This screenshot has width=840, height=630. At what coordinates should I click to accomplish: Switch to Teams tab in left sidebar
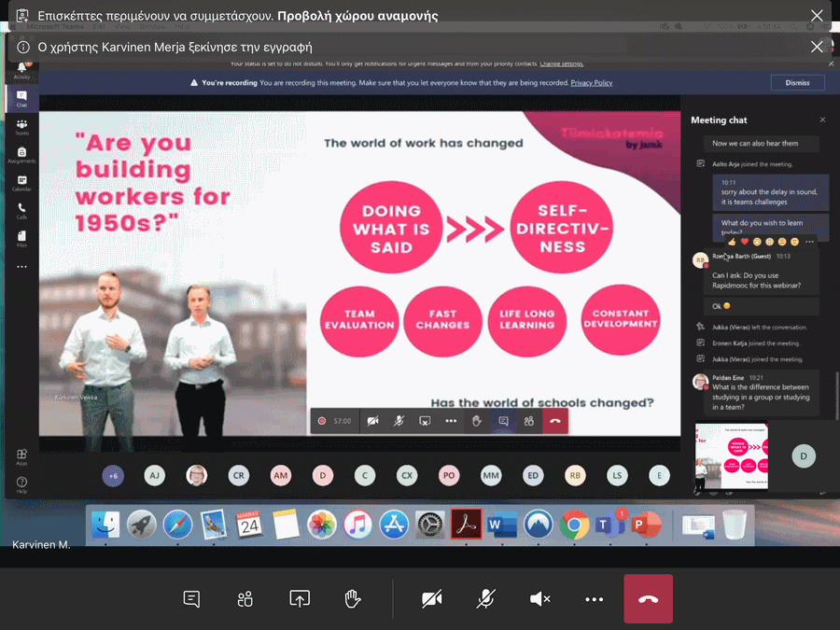[21, 126]
